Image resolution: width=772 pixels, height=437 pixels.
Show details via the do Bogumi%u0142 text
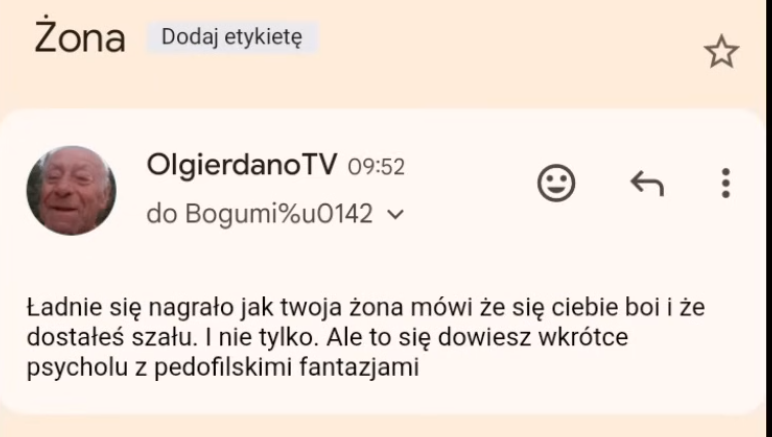pos(259,214)
